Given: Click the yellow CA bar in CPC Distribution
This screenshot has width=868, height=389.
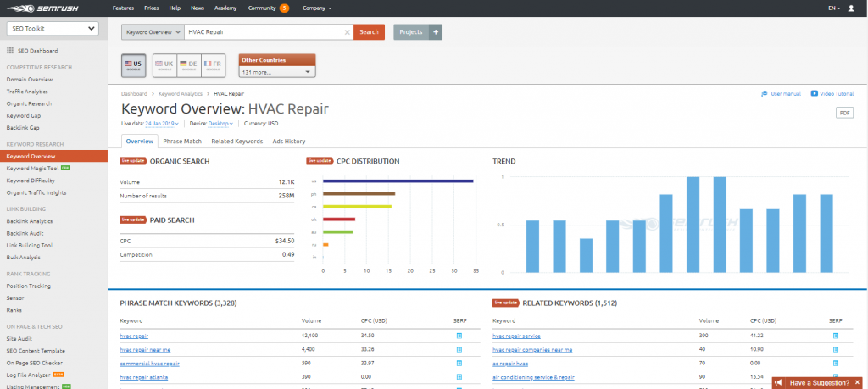Looking at the screenshot, I should [x=357, y=207].
